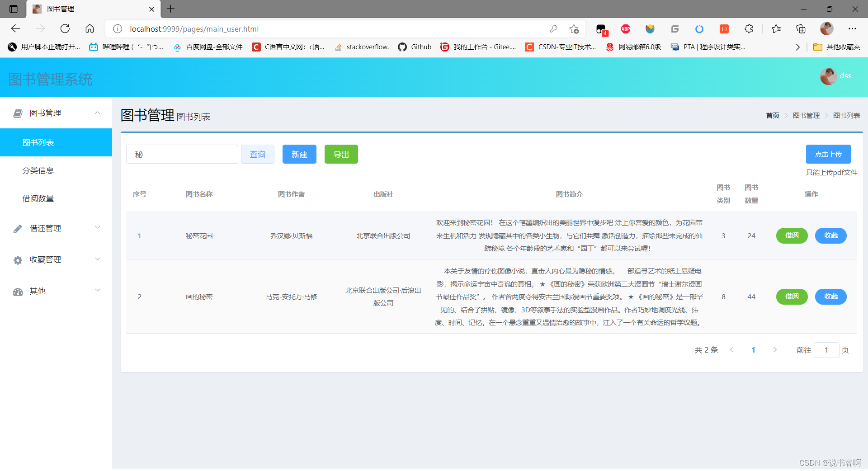
Task: Open tab actions menu icon
Action: coord(13,9)
